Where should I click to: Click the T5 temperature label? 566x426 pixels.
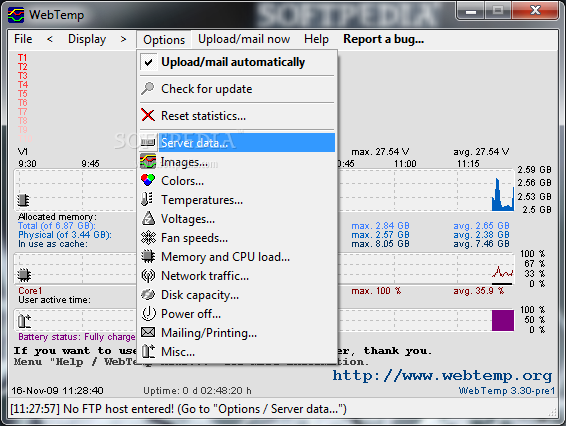[x=23, y=94]
